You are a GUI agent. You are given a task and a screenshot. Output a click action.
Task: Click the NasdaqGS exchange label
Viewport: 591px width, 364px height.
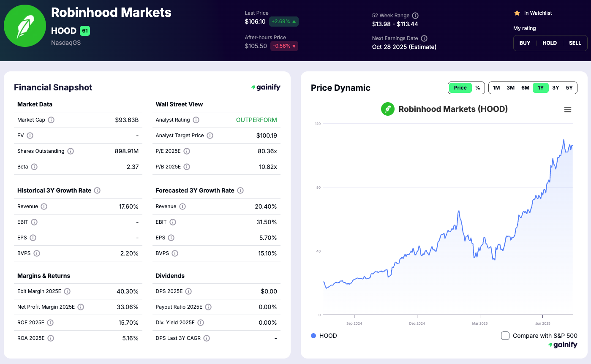point(66,43)
